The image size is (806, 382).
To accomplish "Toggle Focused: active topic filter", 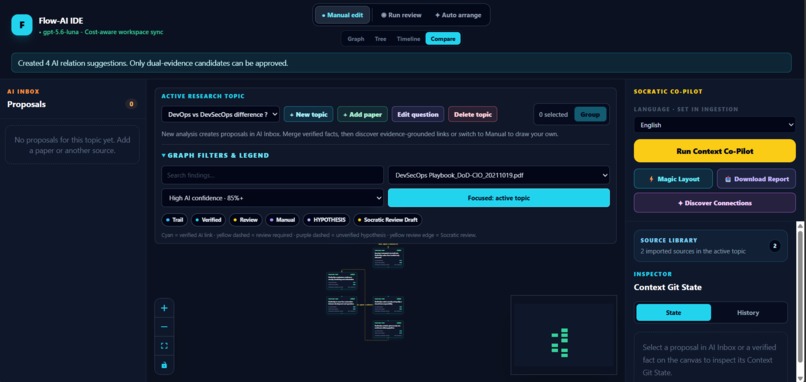I will [x=499, y=198].
